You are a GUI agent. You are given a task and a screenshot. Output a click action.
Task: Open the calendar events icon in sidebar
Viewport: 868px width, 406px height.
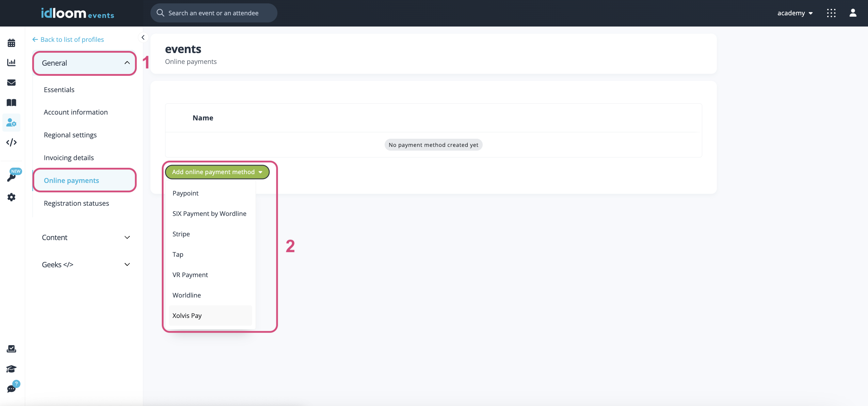pyautogui.click(x=11, y=43)
